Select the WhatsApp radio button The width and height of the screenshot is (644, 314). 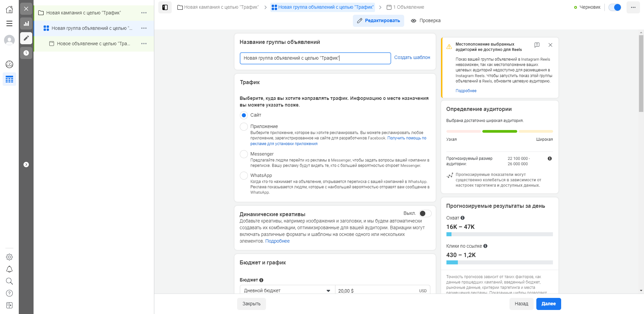coord(244,176)
